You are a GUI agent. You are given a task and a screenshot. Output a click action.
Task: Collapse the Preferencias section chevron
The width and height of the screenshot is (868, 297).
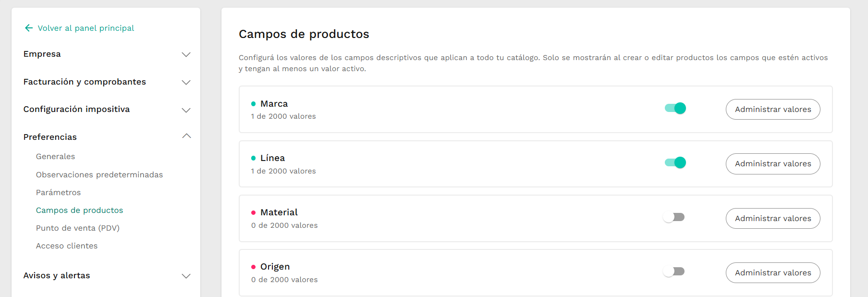(x=186, y=136)
